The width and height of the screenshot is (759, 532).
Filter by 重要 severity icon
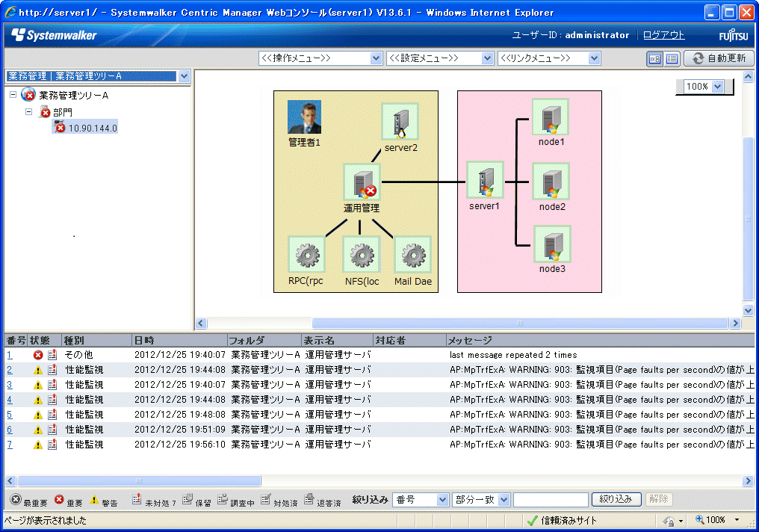59,499
